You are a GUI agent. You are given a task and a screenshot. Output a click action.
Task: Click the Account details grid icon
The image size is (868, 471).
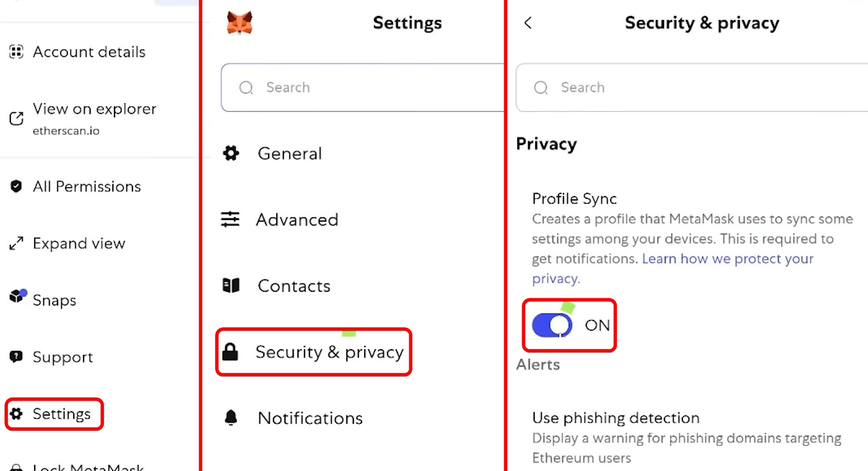tap(16, 52)
